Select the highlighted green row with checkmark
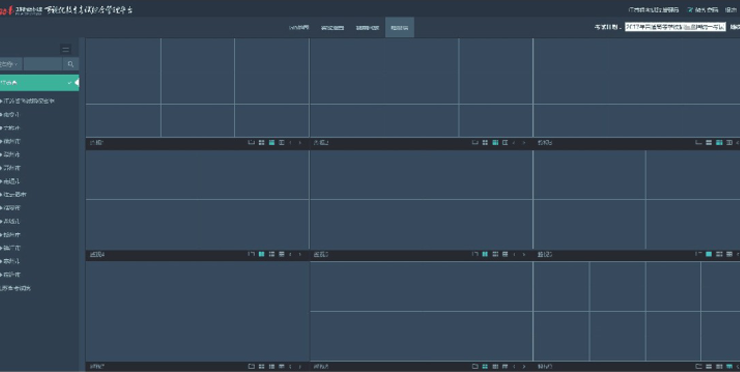This screenshot has width=740, height=372. 39,83
